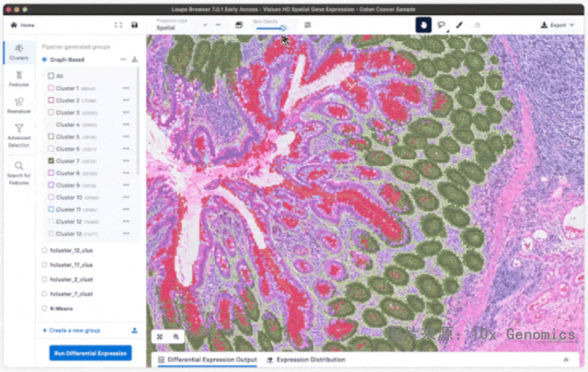The height and width of the screenshot is (372, 588).
Task: Click the upload icon beside Create a new group
Action: pos(135,330)
